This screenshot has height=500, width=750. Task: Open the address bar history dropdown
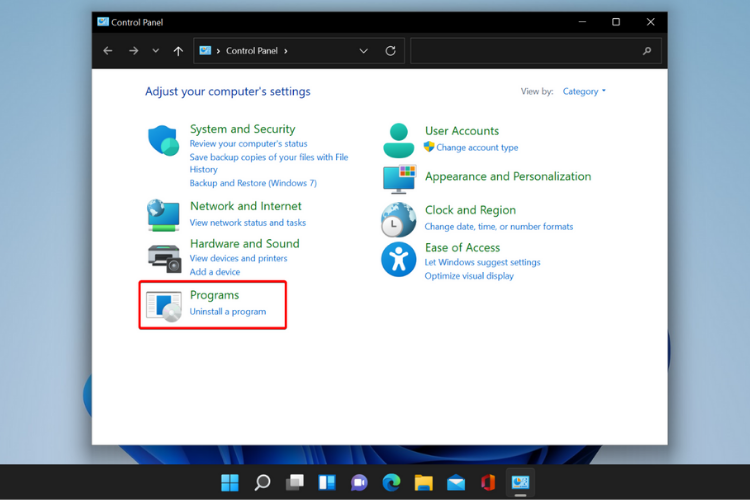coord(363,51)
